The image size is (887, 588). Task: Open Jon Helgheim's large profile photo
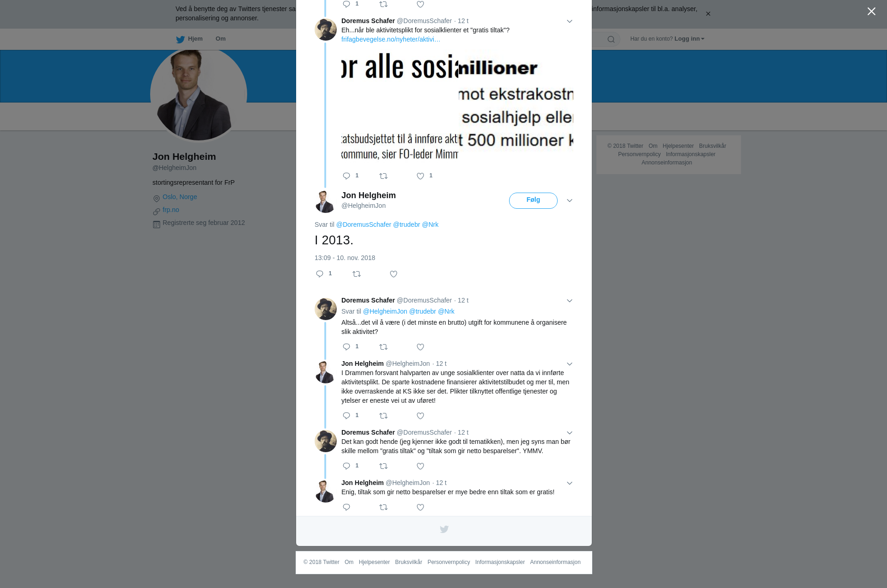(199, 95)
